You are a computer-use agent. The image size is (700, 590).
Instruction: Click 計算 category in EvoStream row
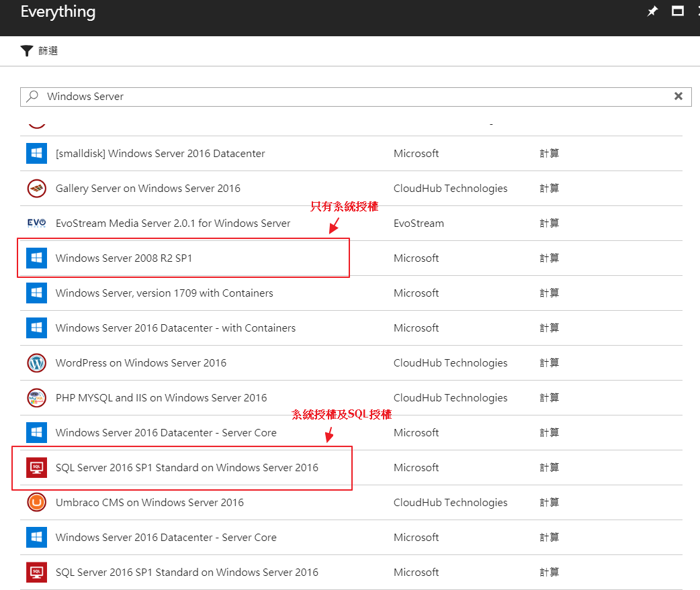click(x=549, y=223)
